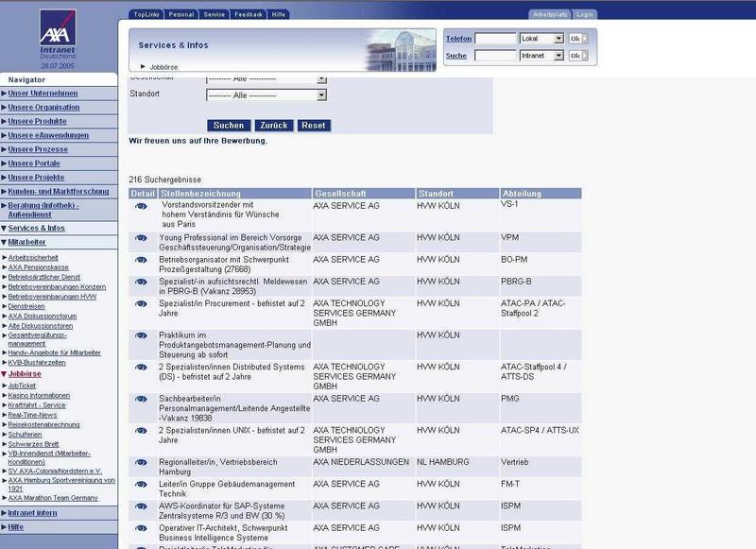Image resolution: width=756 pixels, height=549 pixels.
Task: Click the Reset button
Action: [314, 126]
